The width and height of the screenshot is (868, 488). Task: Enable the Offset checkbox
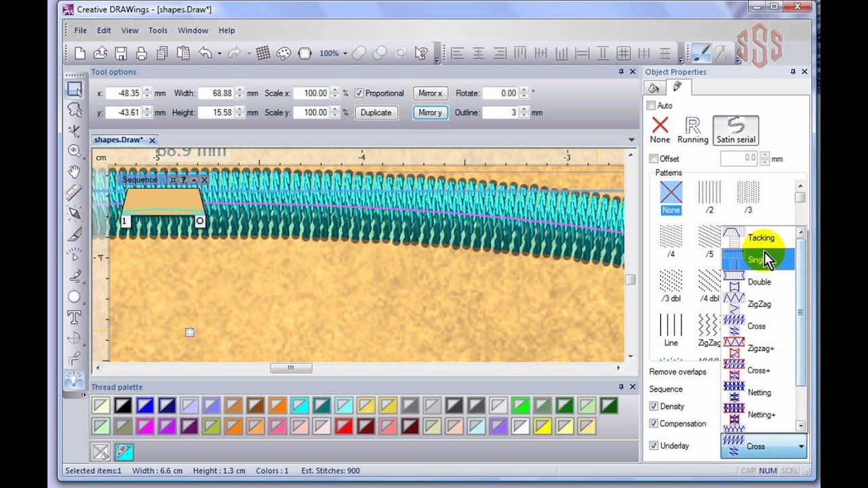(x=654, y=159)
